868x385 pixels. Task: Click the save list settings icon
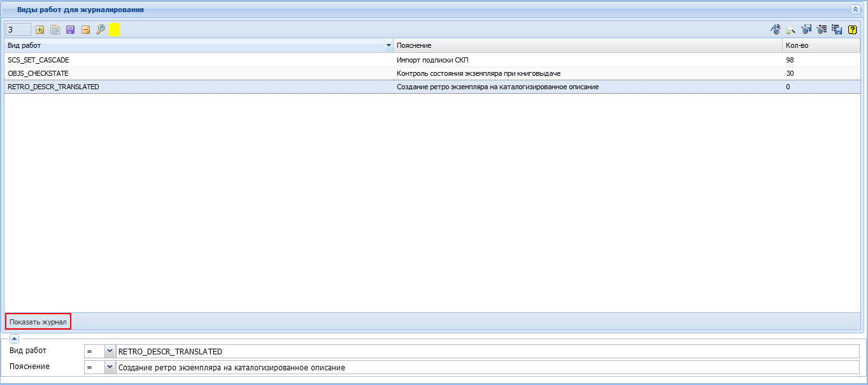coord(837,29)
